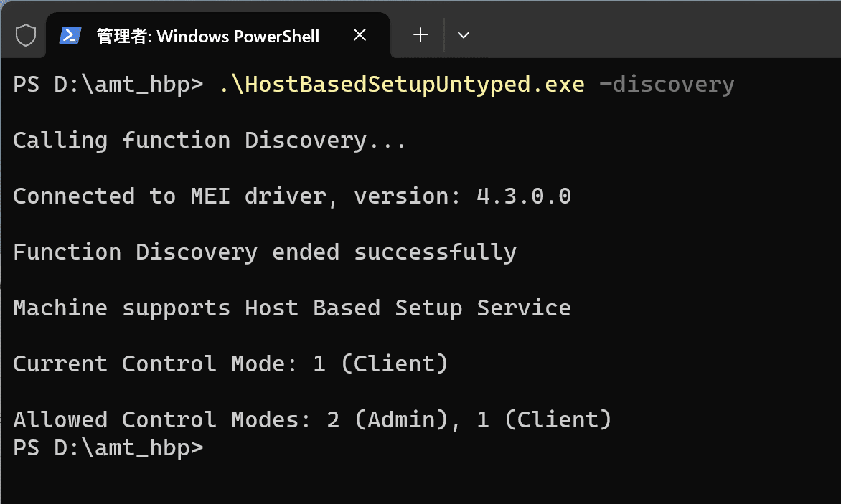Click the .\HostBasedSetupUntyped.exe command text
Image resolution: width=841 pixels, height=504 pixels.
(x=402, y=84)
